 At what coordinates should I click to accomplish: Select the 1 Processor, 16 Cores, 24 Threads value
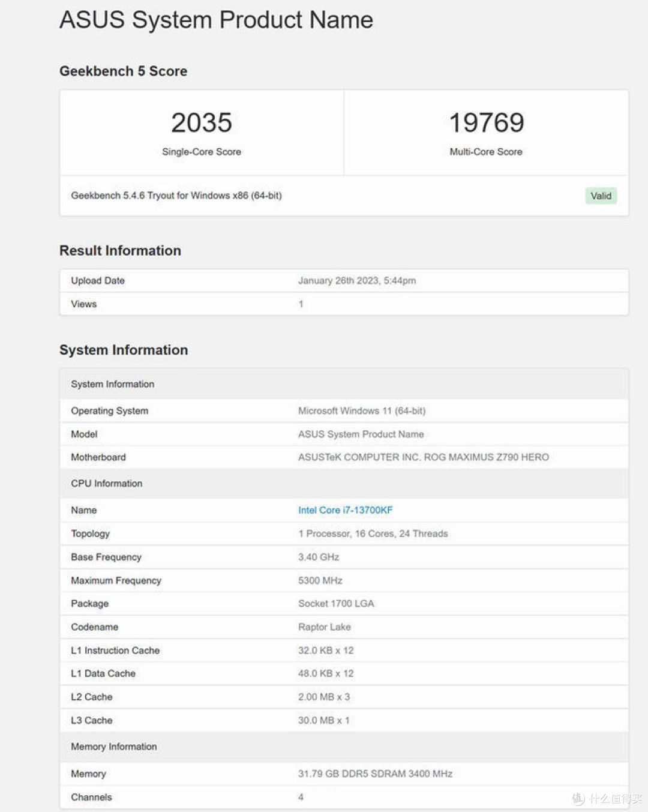coord(373,534)
